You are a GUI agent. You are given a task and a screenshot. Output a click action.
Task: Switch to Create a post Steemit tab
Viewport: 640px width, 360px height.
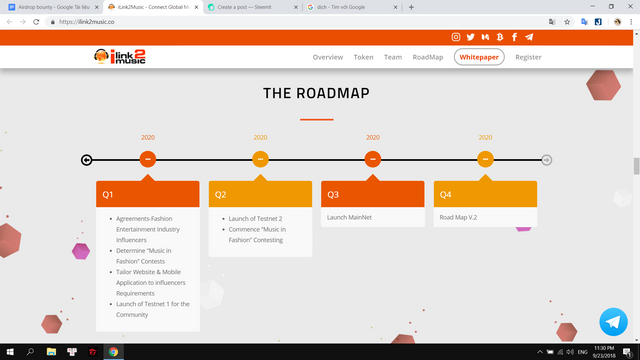tap(252, 7)
